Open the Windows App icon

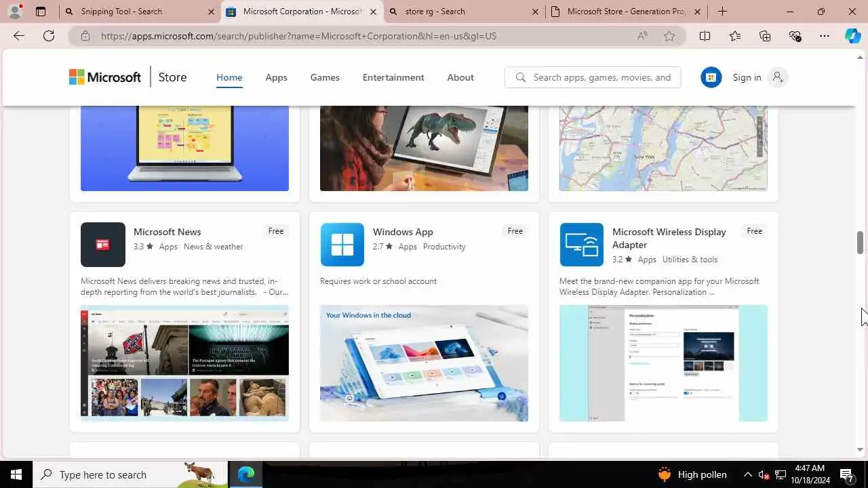(342, 245)
